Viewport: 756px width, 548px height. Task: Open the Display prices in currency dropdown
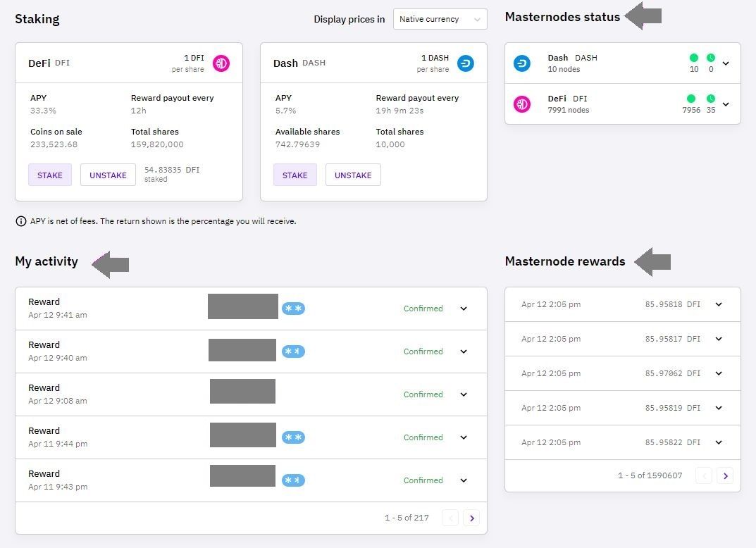click(x=440, y=19)
